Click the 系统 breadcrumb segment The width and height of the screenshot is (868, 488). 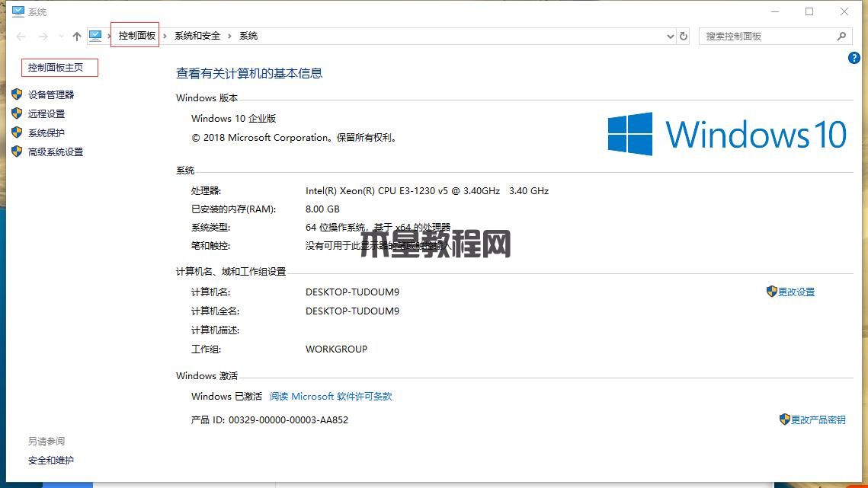pos(248,36)
